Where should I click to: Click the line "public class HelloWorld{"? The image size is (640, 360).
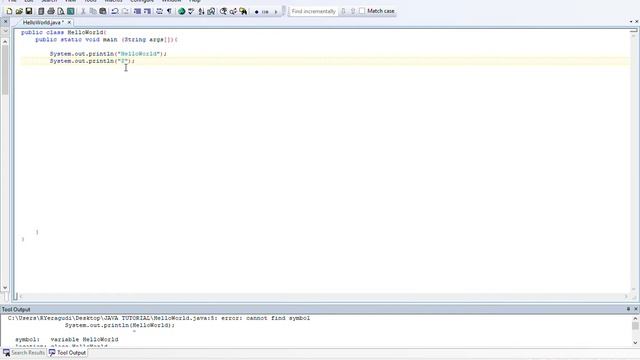64,32
